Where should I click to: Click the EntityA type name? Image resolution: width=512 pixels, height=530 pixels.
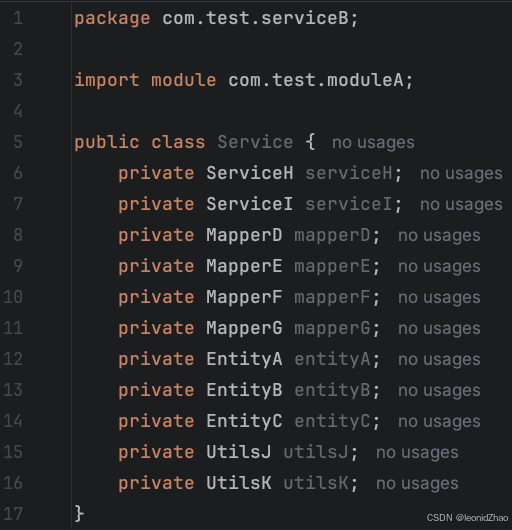pos(244,359)
